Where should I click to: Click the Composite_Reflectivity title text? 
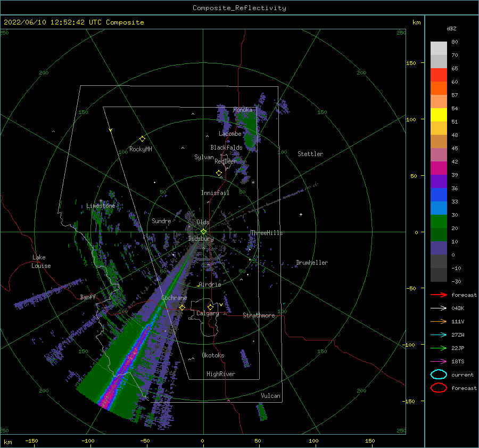239,8
